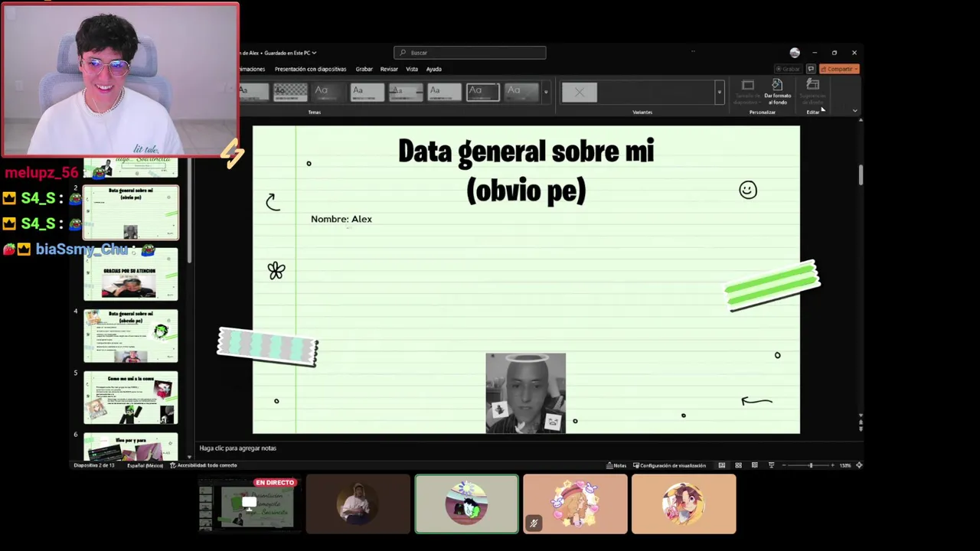Click the muted microphone icon on participant
Viewport: 980px width, 551px height.
point(534,524)
